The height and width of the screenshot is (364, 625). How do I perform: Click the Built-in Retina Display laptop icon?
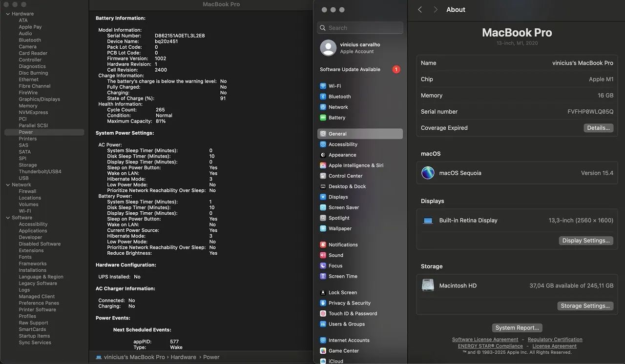point(428,221)
